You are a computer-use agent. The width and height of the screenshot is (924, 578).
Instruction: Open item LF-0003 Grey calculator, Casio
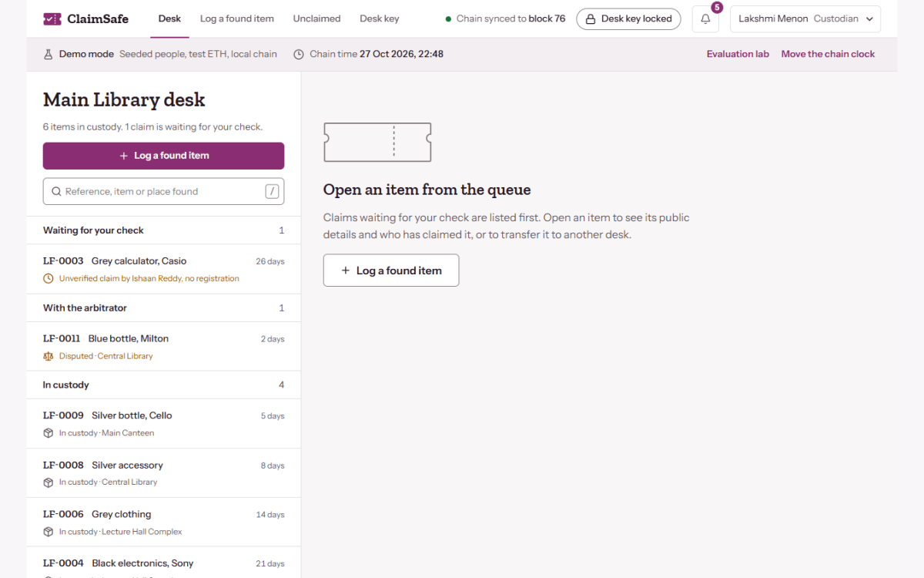point(163,269)
